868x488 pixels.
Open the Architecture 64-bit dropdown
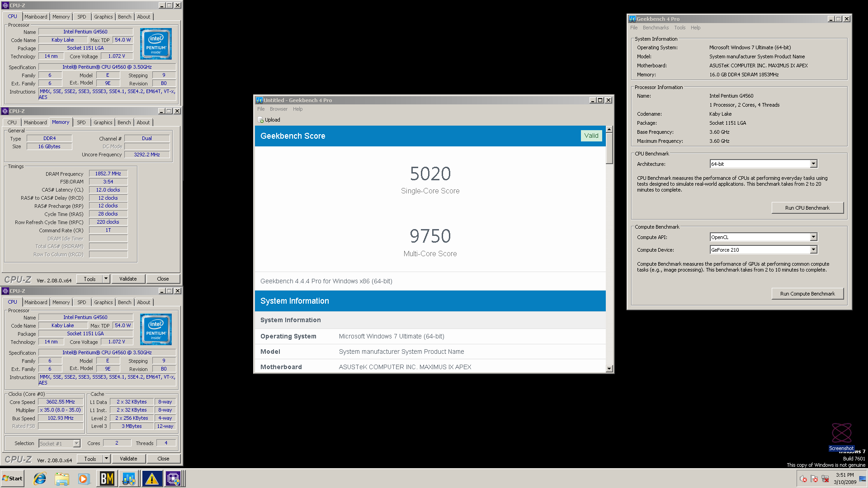point(813,164)
